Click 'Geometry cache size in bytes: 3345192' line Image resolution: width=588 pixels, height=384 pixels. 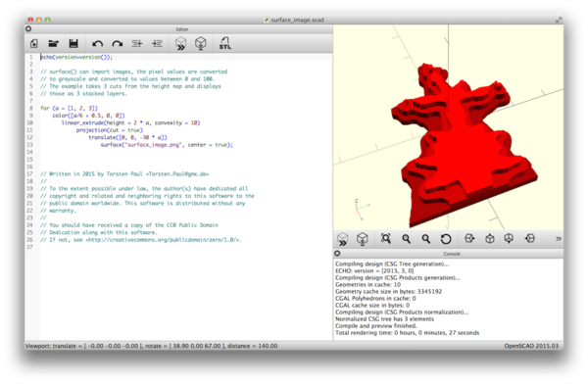tap(388, 291)
